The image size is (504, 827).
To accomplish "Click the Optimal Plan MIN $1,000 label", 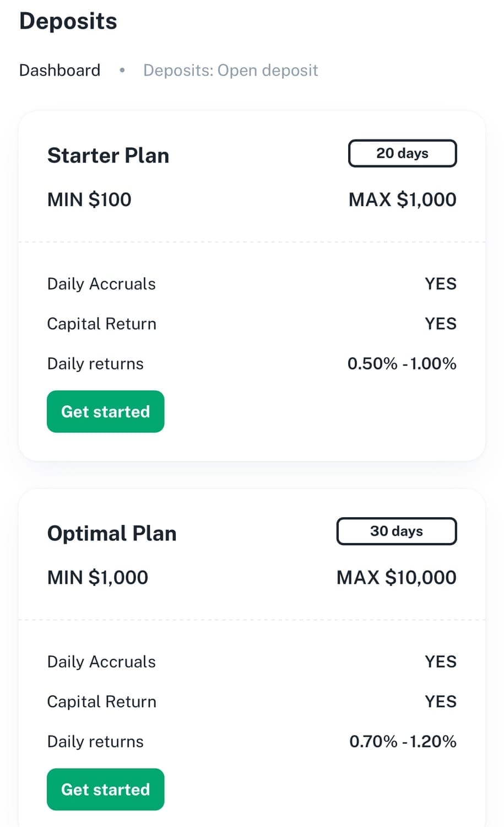I will (x=97, y=577).
